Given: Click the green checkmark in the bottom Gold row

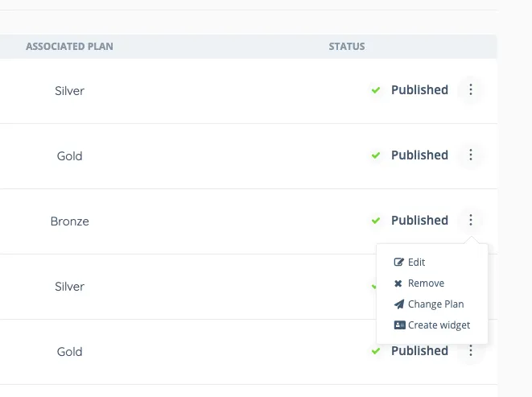Looking at the screenshot, I should pyautogui.click(x=376, y=351).
